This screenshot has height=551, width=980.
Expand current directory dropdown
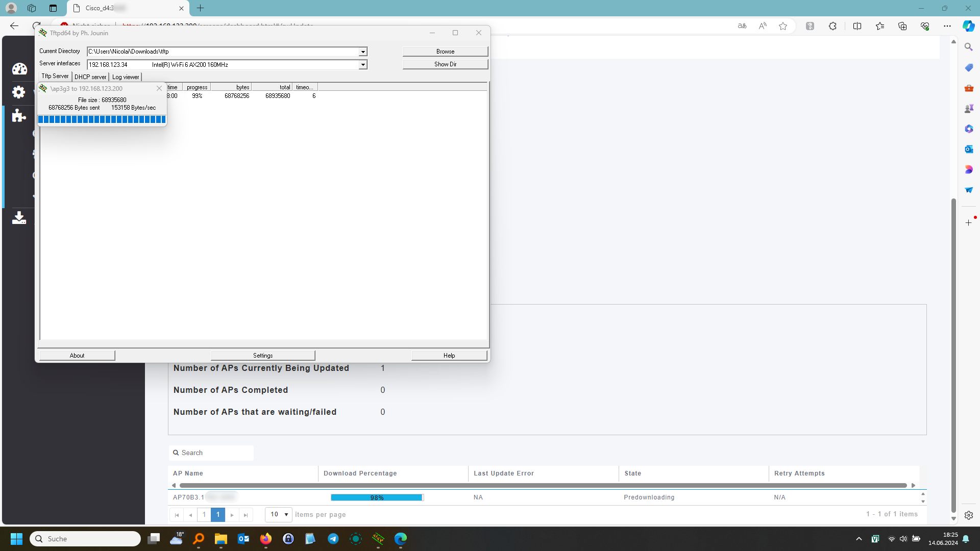click(x=363, y=51)
